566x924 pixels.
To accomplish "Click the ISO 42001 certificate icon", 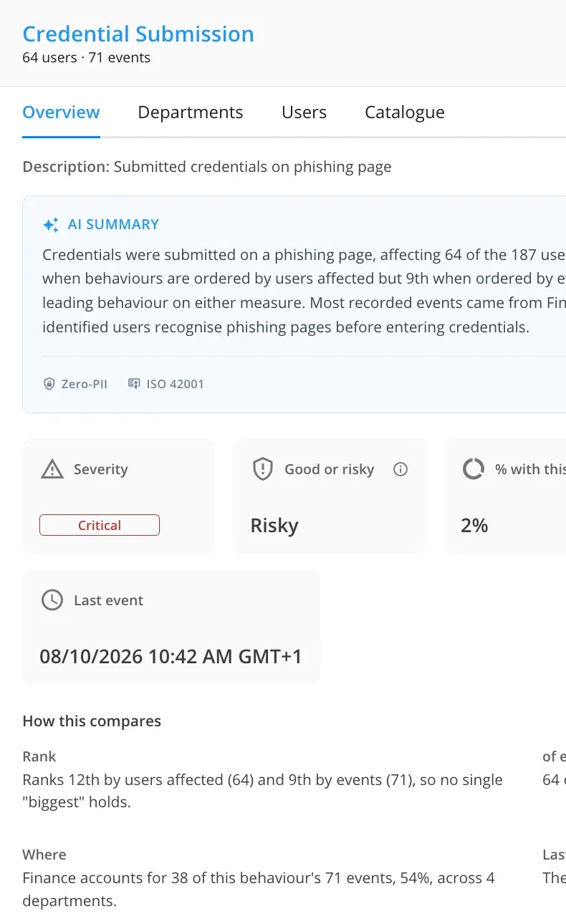I will point(133,384).
